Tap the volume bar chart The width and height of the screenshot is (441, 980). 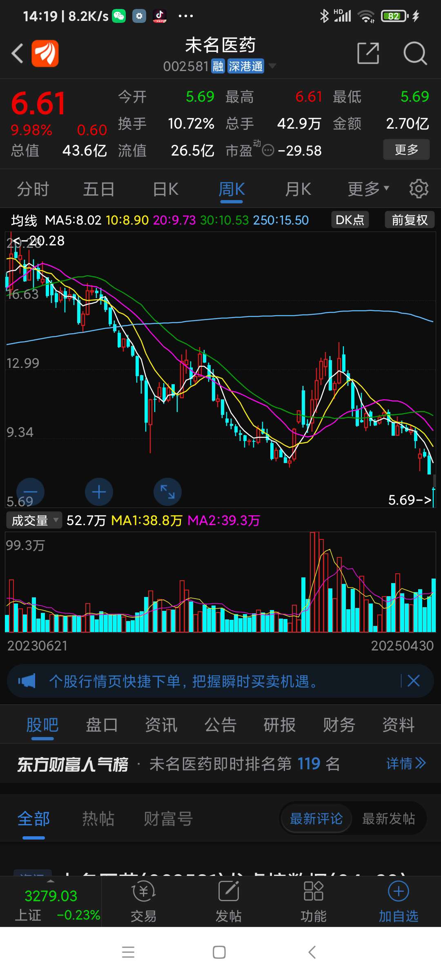[x=220, y=582]
